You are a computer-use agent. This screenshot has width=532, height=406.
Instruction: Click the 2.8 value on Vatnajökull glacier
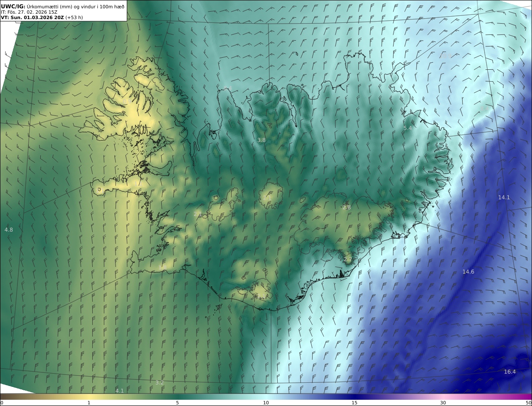click(346, 207)
